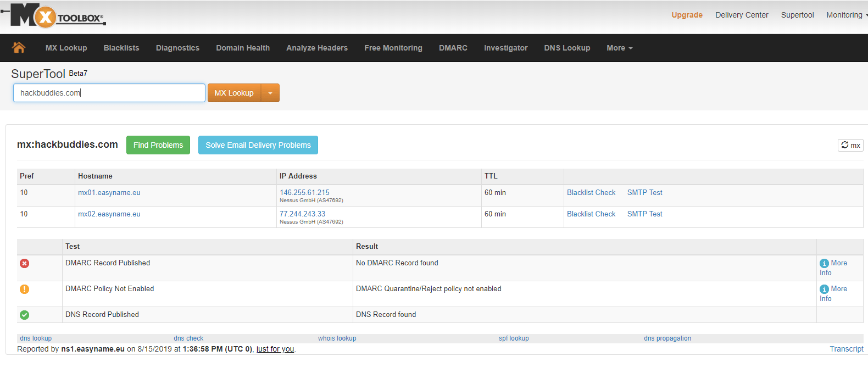Viewport: 868px width, 373px height.
Task: Click the TTL column header
Action: tap(491, 176)
